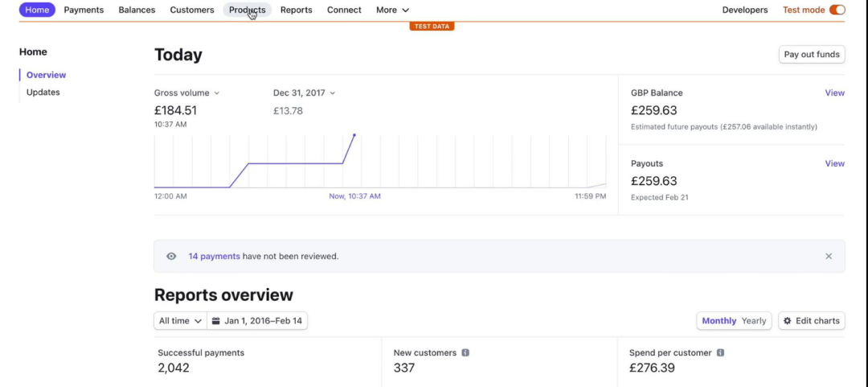Open the Jan 1, 2016–Feb 14 date picker
Viewport: 868px width, 387px height.
point(257,320)
